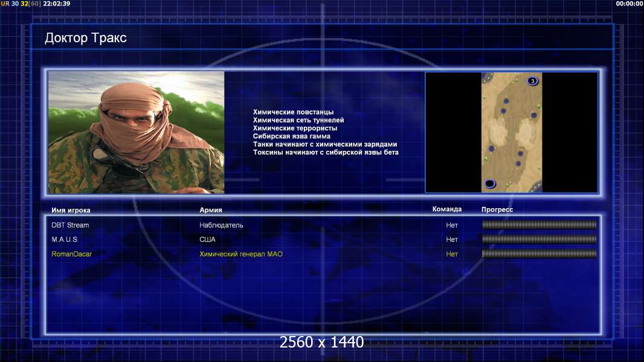Click Танки начинают с химическими зарядами line
Viewport: 644px width, 362px height.
tap(325, 144)
